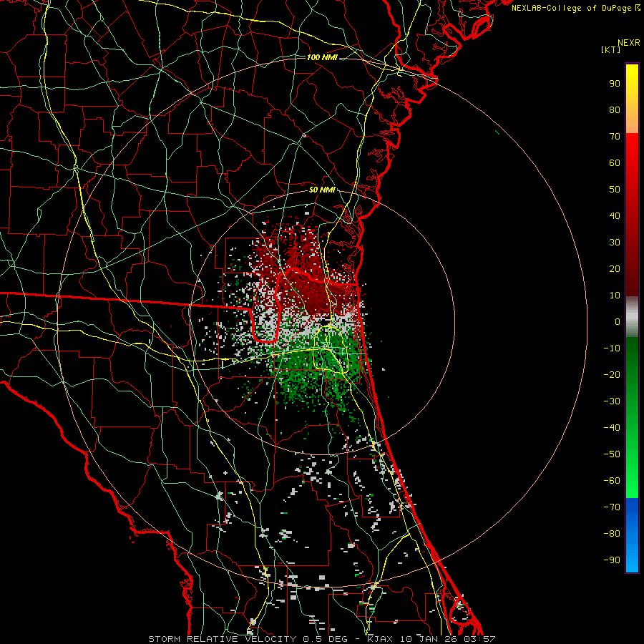Image resolution: width=644 pixels, height=644 pixels.
Task: Click the -50 value on the velocity scale
Action: tap(612, 454)
